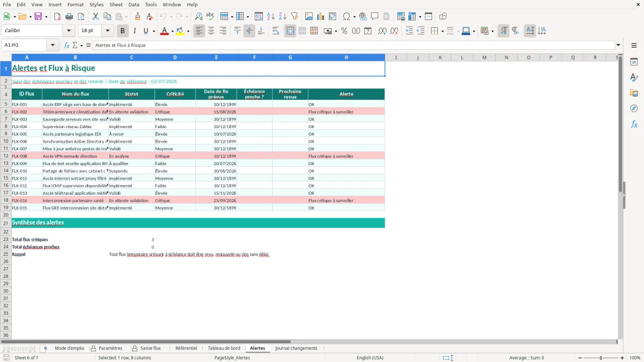
Task: Toggle Align Right
Action: [223, 31]
